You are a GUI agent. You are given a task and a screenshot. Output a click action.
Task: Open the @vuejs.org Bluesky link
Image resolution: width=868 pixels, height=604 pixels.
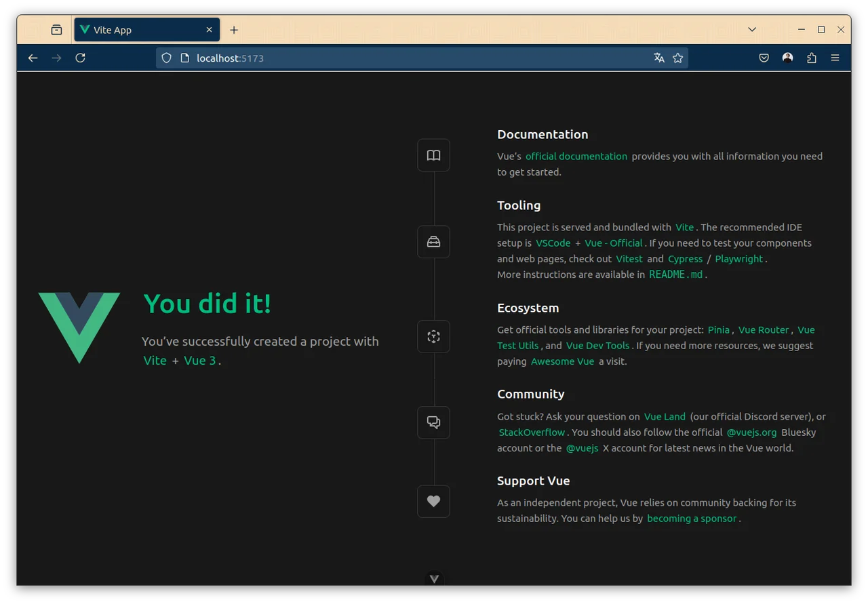751,432
